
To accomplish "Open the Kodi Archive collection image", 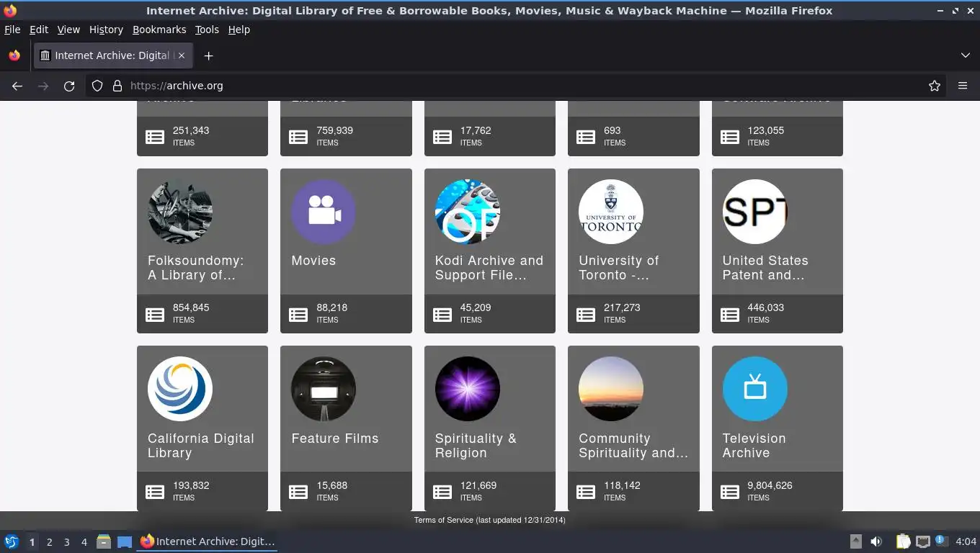I will (468, 212).
